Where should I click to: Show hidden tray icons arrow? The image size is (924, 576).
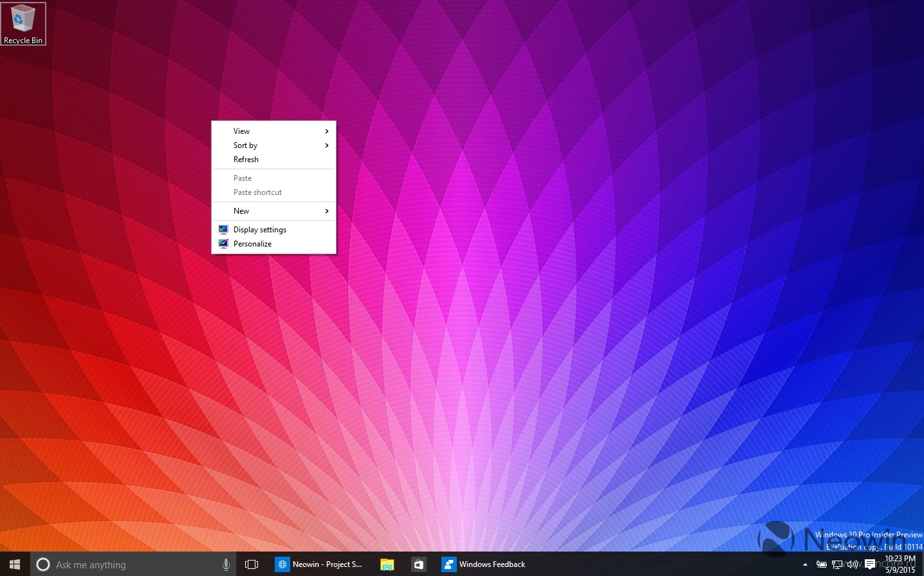pos(805,564)
